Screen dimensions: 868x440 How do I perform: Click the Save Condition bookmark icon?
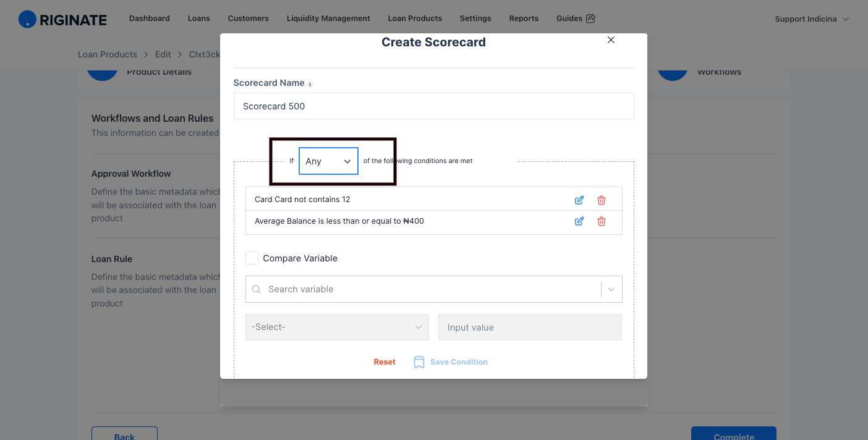[x=419, y=362]
